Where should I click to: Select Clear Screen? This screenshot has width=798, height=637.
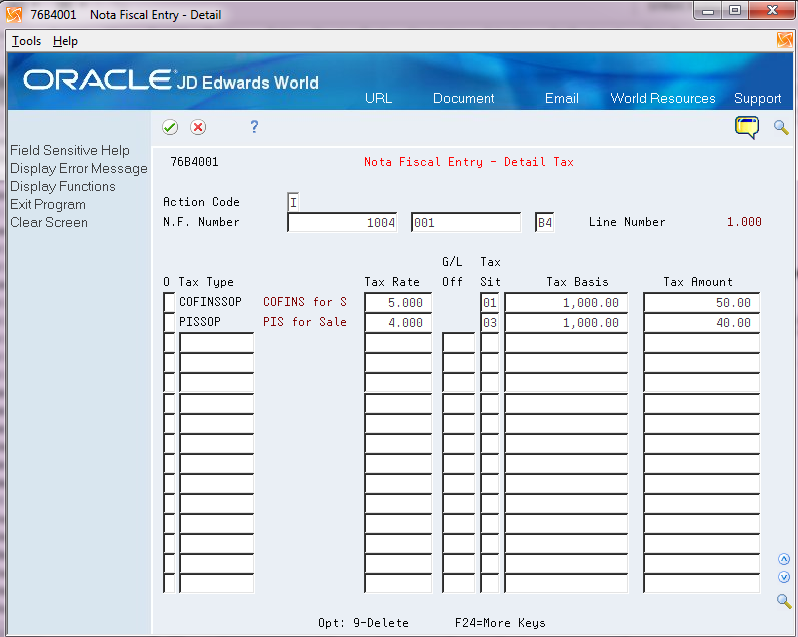tap(49, 222)
